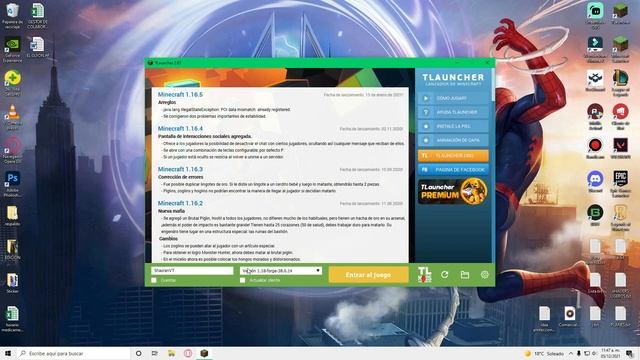Click the TLauncher Minecraft block taskbar icon
Image resolution: width=640 pixels, height=360 pixels.
pyautogui.click(x=204, y=353)
